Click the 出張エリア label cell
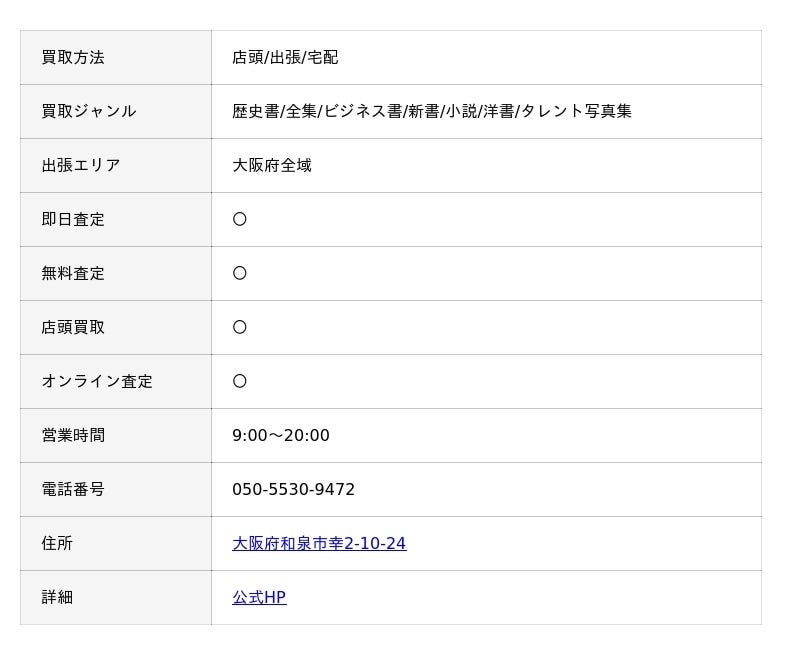Viewport: 800px width, 655px height. [x=116, y=166]
